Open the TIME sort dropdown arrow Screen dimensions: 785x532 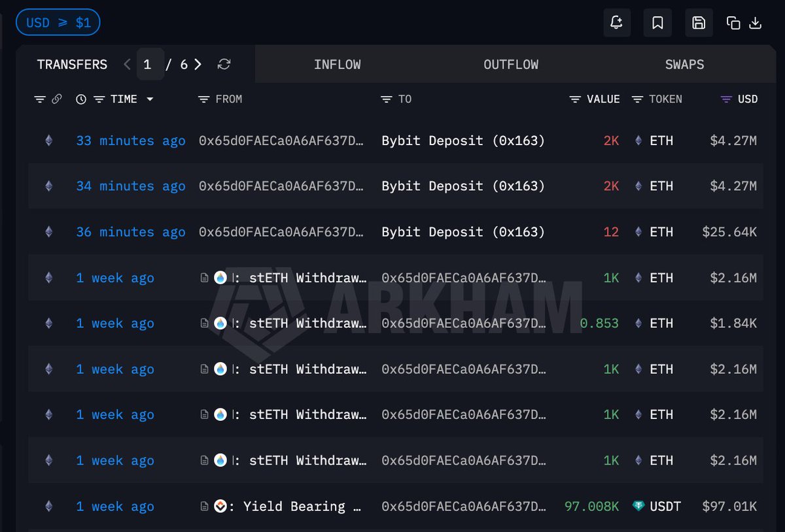(150, 99)
